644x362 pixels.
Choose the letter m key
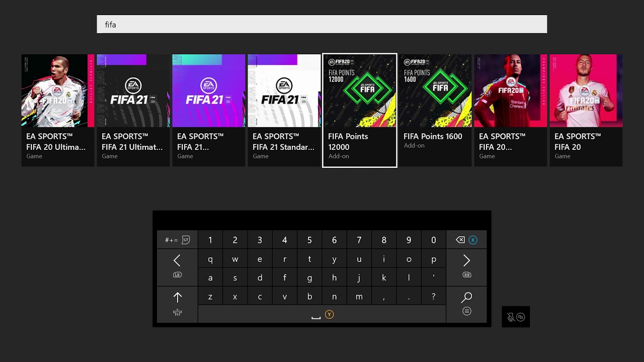(359, 297)
